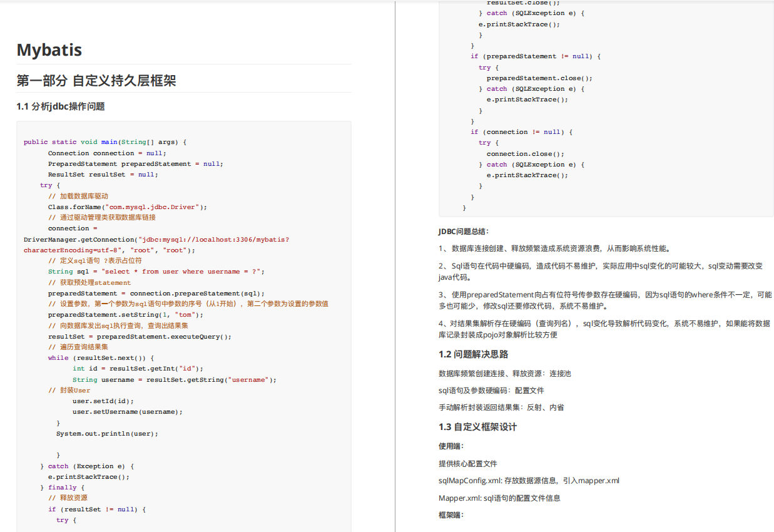Click point 3 about preparedStatement占位符传参数
The image size is (774, 532).
point(605,300)
